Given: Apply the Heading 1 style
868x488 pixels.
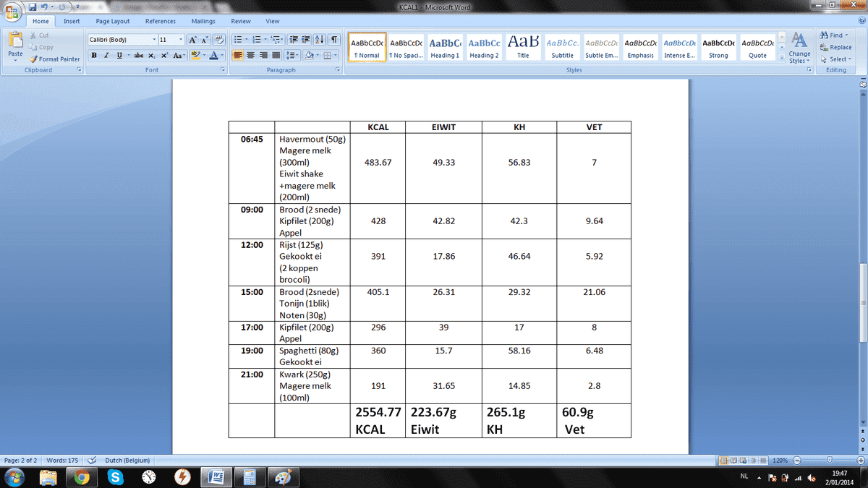Looking at the screenshot, I should click(445, 48).
